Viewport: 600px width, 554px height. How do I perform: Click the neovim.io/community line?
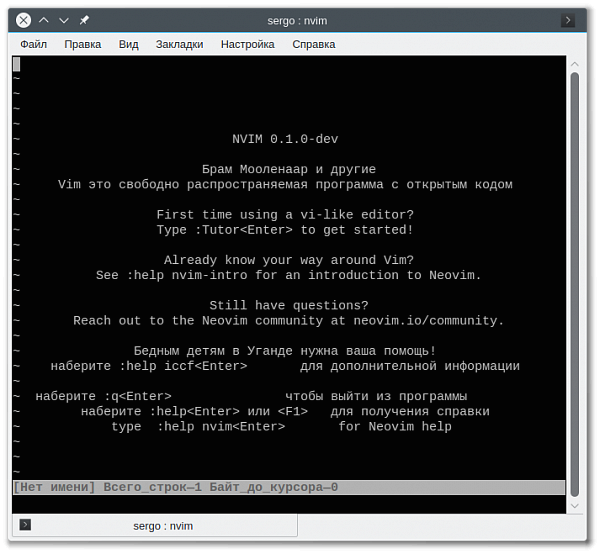pos(289,321)
